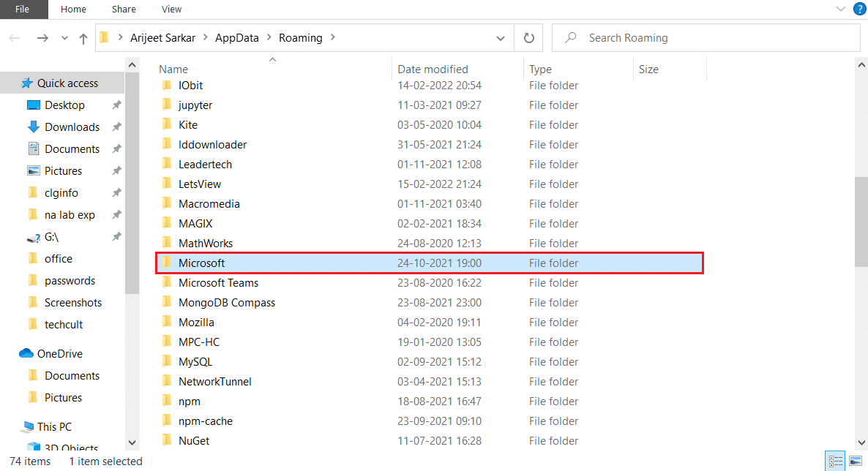Click pin icon beside Downloads
The width and height of the screenshot is (868, 471).
click(x=116, y=127)
